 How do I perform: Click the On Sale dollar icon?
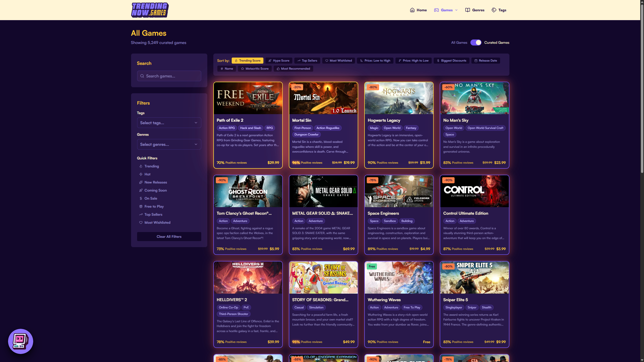[141, 198]
